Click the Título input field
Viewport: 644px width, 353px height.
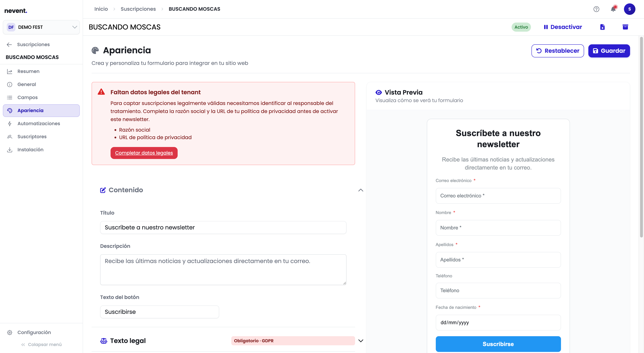pyautogui.click(x=223, y=227)
